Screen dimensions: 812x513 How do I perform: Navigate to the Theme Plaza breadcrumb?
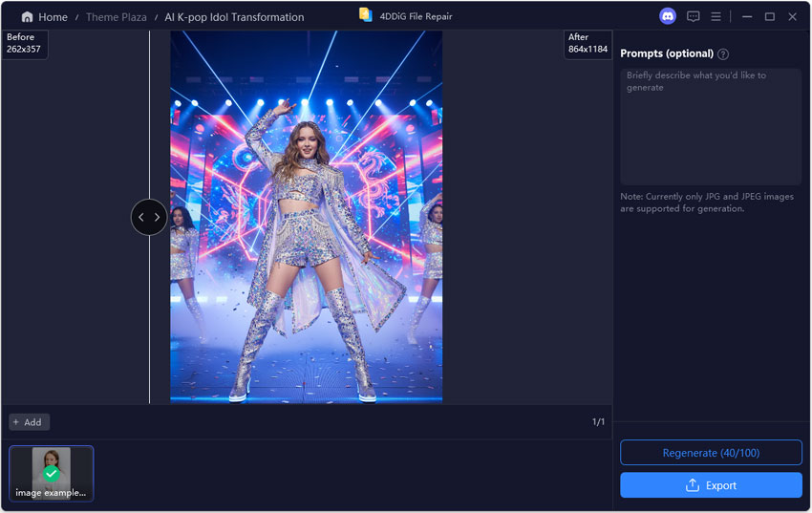click(x=116, y=17)
